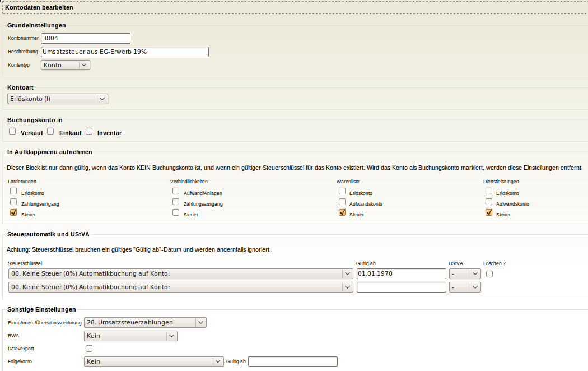Expand the Kontoart dropdown showing Erlöskonto (I)
Viewport: 588px width, 371px height.
coord(58,99)
